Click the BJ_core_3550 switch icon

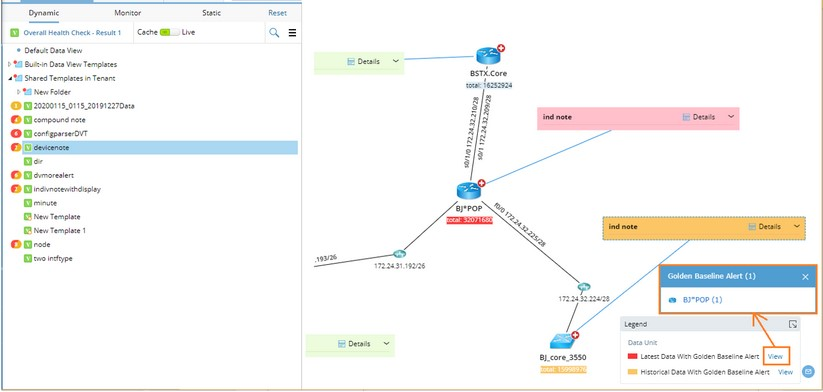[563, 341]
